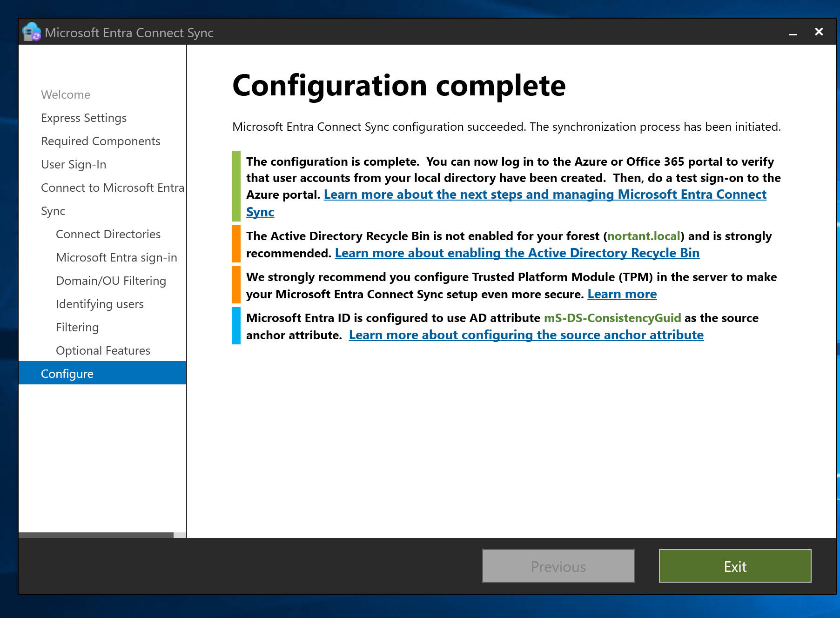
Task: Select the Welcome step in the sidebar
Action: tap(66, 94)
